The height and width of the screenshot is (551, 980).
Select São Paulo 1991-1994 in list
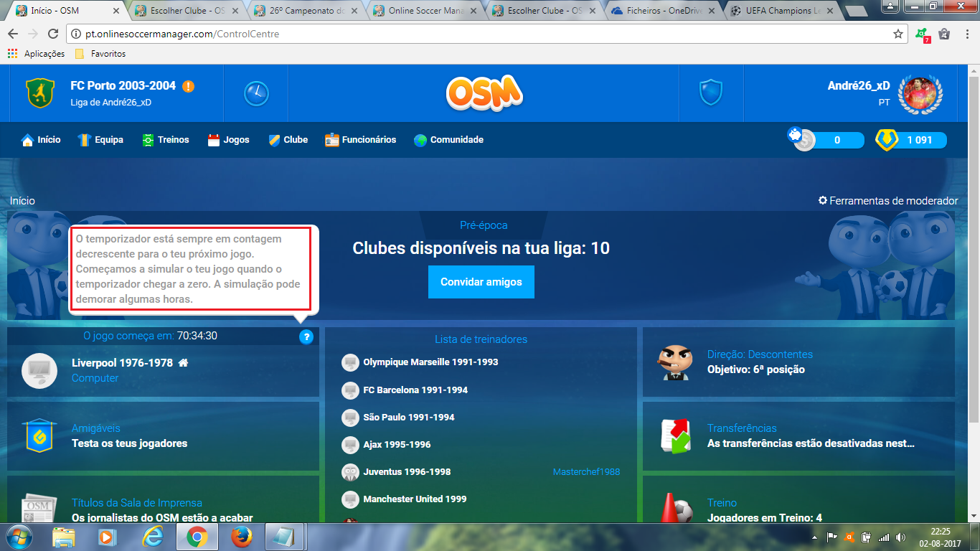click(x=409, y=418)
